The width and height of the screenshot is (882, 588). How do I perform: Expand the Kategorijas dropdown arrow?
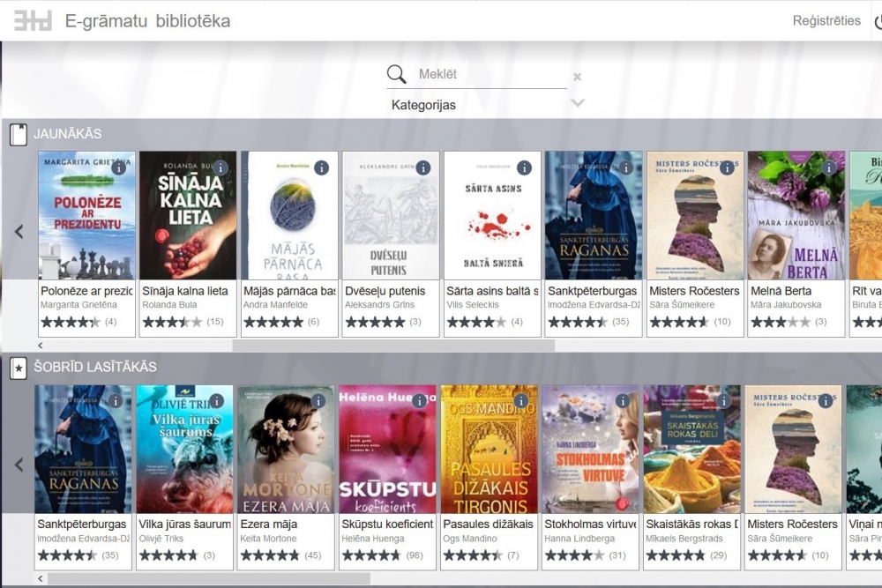[x=578, y=103]
